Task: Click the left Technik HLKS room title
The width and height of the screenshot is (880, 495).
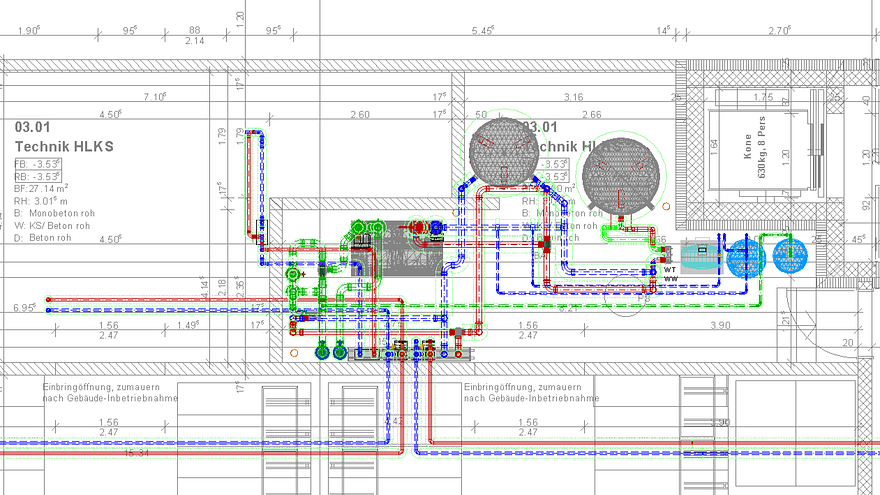Action: (64, 147)
